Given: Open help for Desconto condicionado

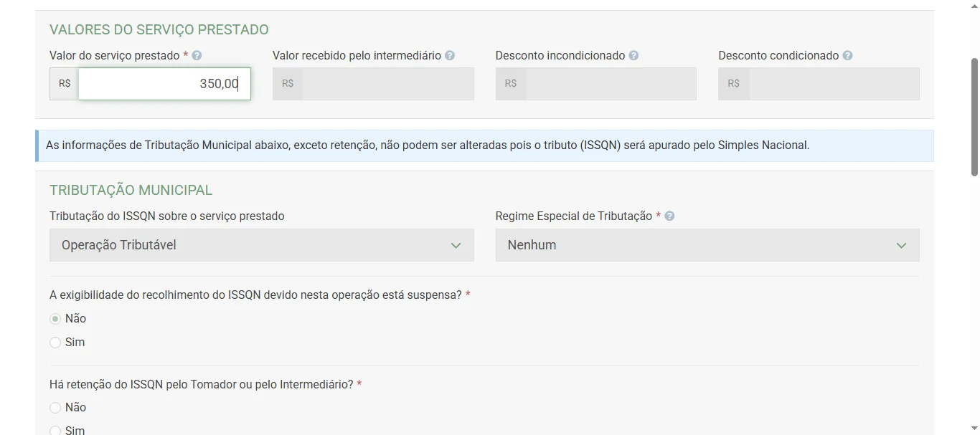Looking at the screenshot, I should pyautogui.click(x=847, y=54).
